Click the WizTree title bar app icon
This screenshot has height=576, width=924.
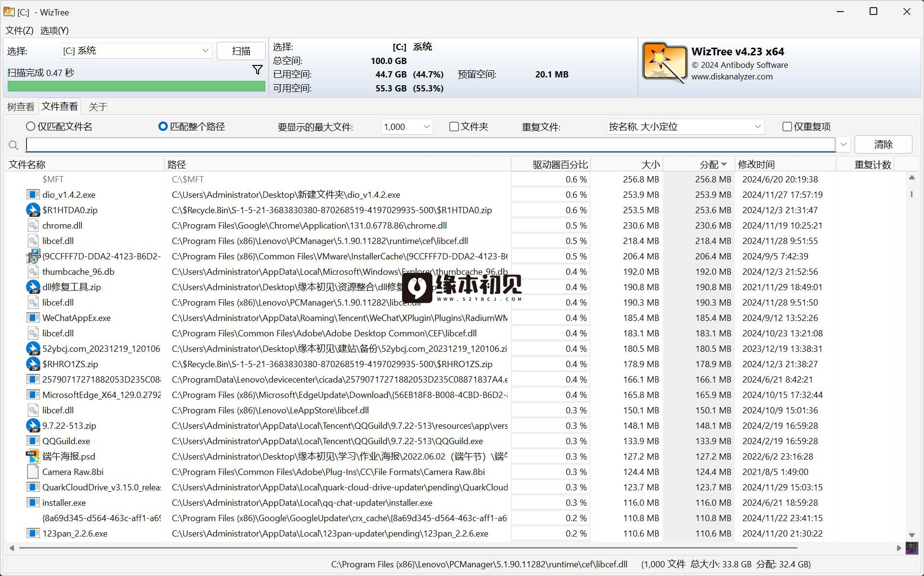point(9,12)
